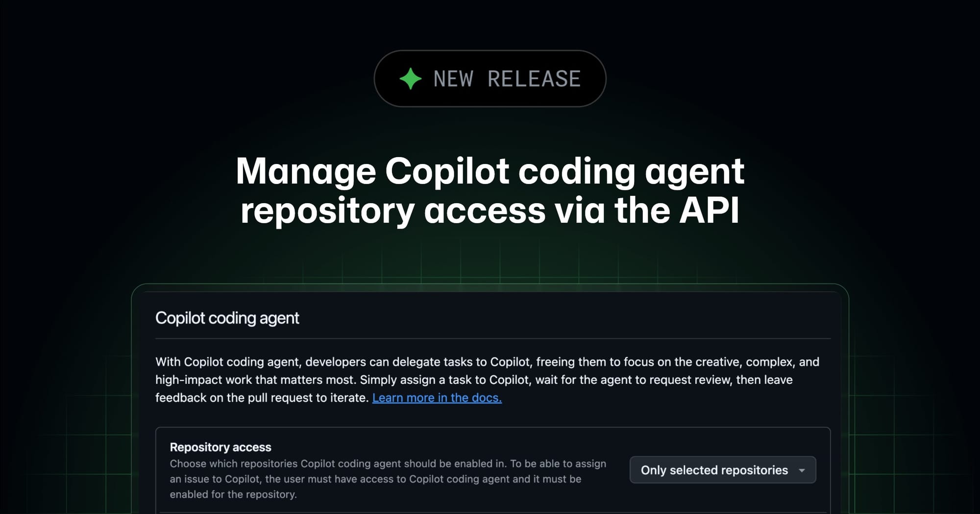Click the Copilot coding agent panel heading
The width and height of the screenshot is (980, 514).
tap(227, 318)
